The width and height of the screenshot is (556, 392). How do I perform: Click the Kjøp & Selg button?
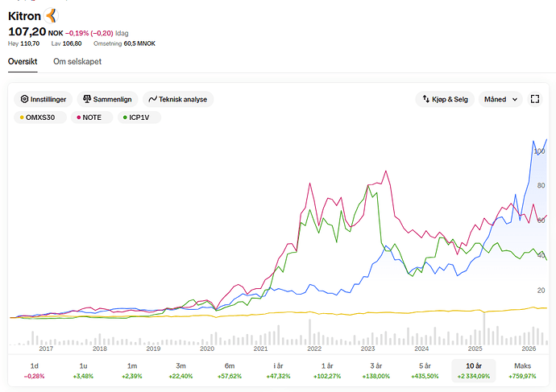[445, 99]
